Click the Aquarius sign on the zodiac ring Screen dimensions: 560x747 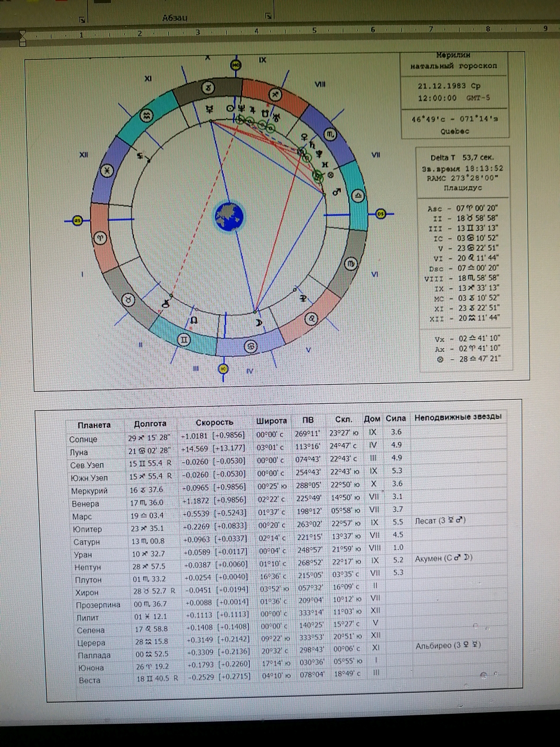tap(147, 115)
